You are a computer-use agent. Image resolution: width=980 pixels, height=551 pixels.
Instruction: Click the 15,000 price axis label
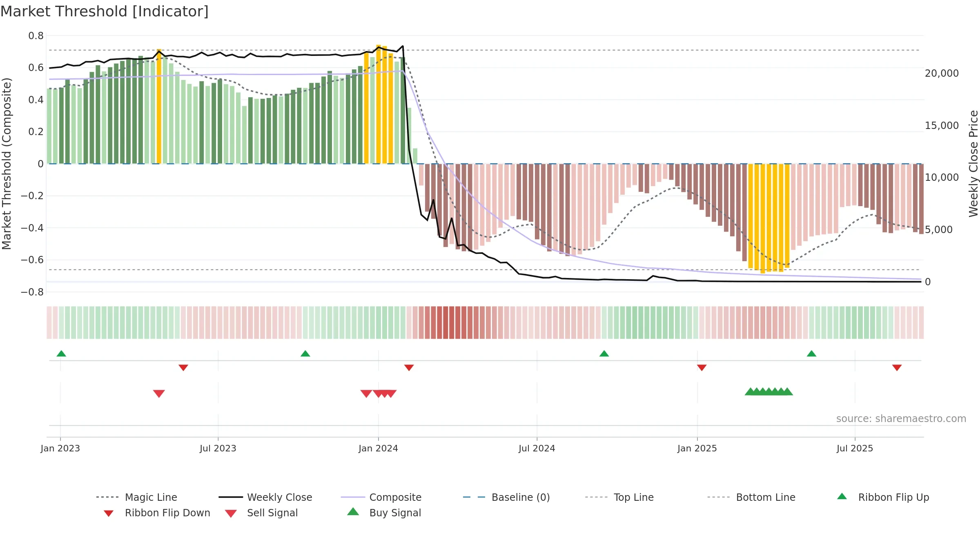(x=942, y=126)
